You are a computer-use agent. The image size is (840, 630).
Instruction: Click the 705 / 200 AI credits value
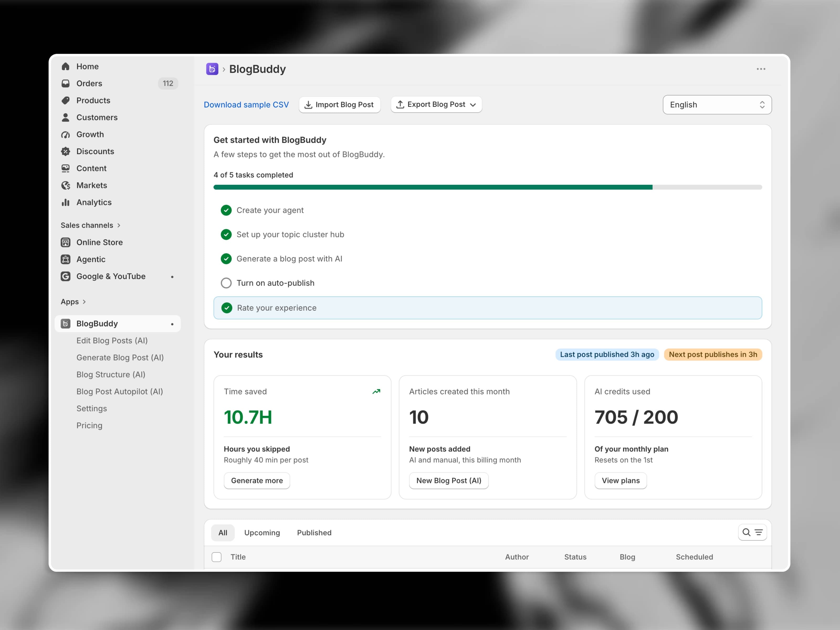pyautogui.click(x=636, y=417)
